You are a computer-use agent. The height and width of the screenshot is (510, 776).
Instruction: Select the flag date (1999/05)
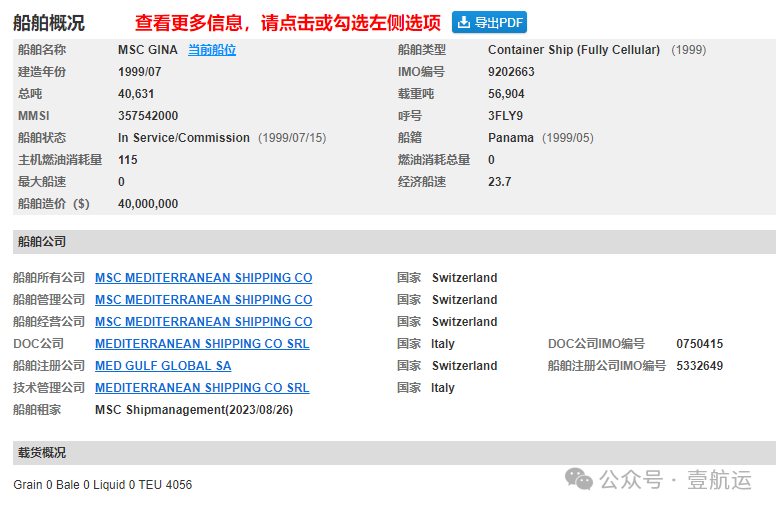568,138
